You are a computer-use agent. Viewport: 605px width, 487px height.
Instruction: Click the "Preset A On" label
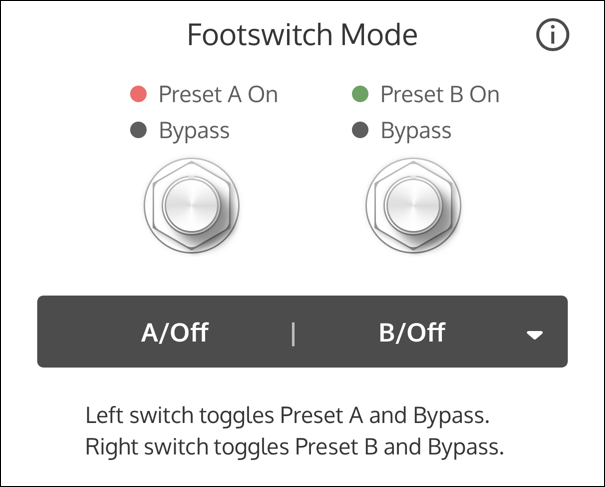tap(218, 95)
